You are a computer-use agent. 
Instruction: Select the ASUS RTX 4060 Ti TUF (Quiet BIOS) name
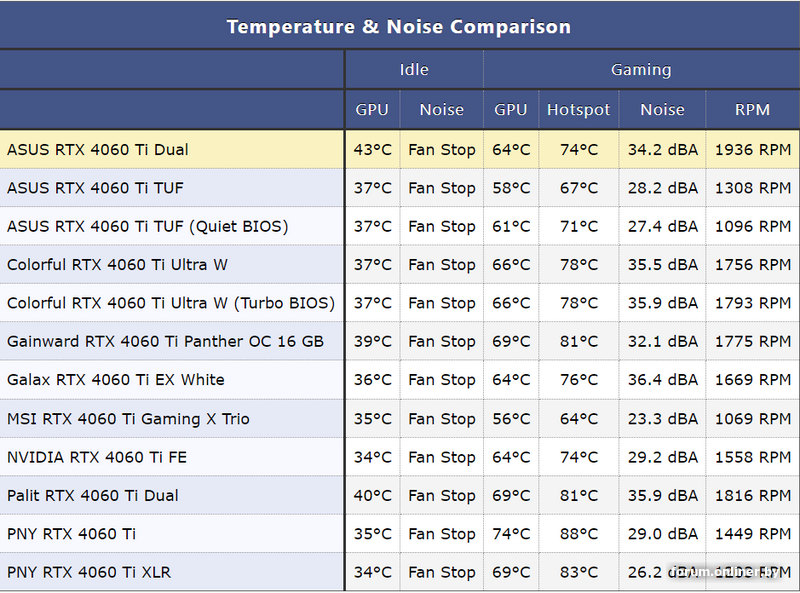147,227
